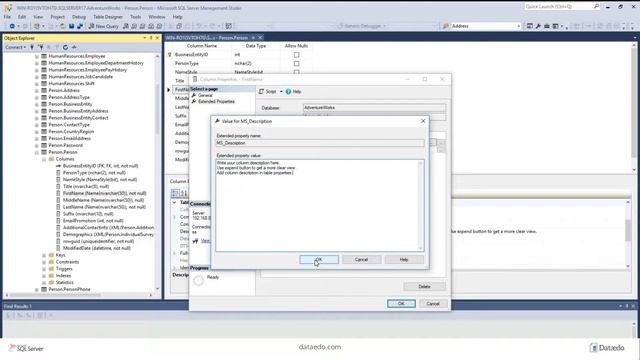Image resolution: width=640 pixels, height=360 pixels.
Task: Open the Tools menu
Action: pyautogui.click(x=136, y=17)
